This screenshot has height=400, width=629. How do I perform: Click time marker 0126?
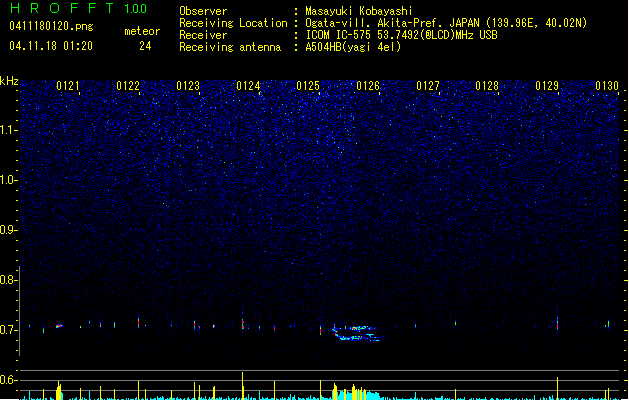click(368, 86)
